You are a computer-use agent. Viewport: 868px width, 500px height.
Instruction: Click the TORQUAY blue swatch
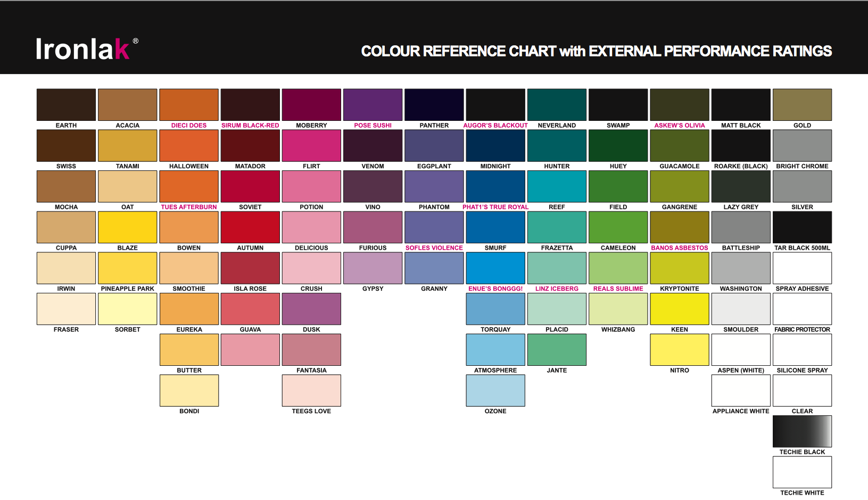495,309
